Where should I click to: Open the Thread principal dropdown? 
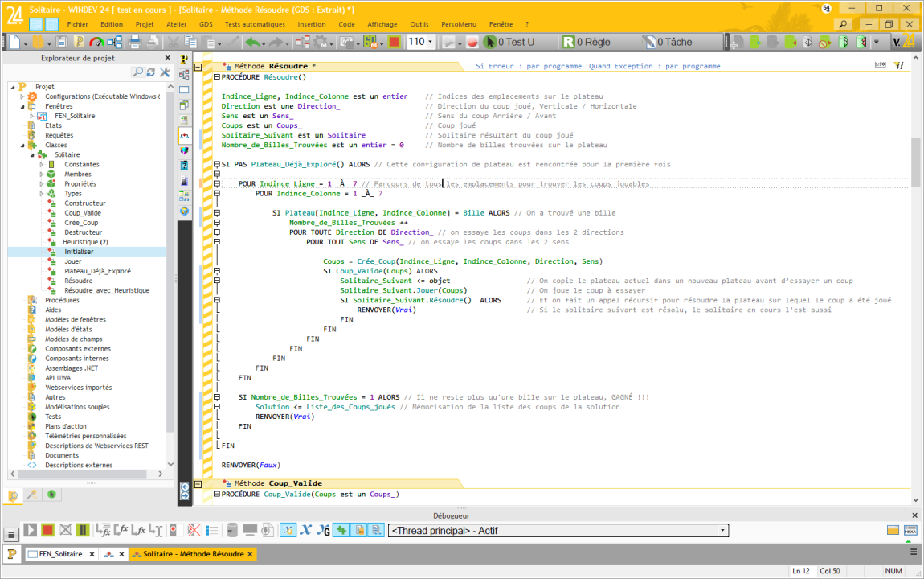(723, 530)
